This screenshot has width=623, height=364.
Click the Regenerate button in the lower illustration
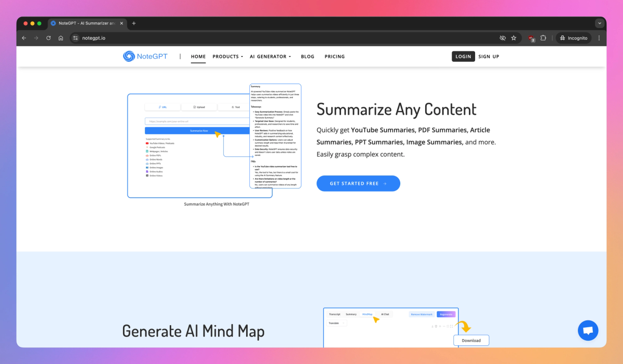pos(446,314)
